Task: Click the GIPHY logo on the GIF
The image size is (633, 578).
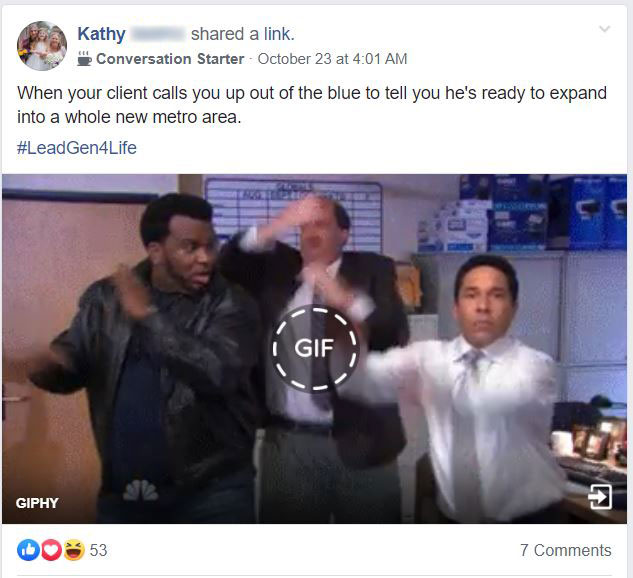Action: [37, 503]
